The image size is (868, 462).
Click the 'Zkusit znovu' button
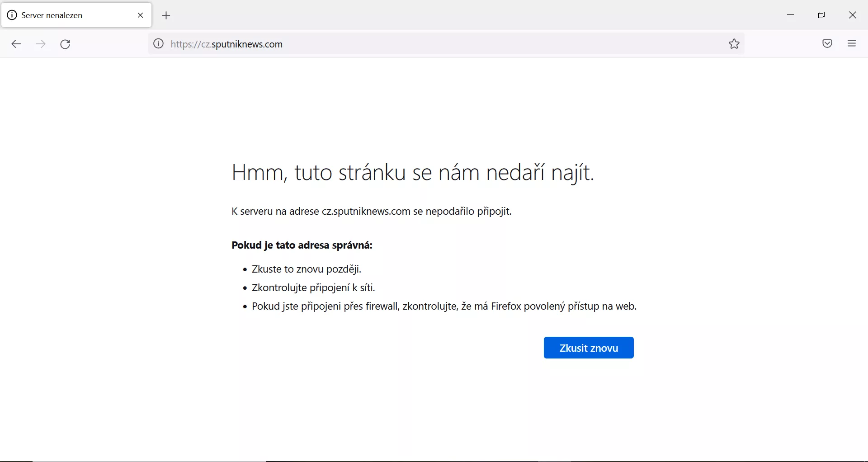(589, 348)
